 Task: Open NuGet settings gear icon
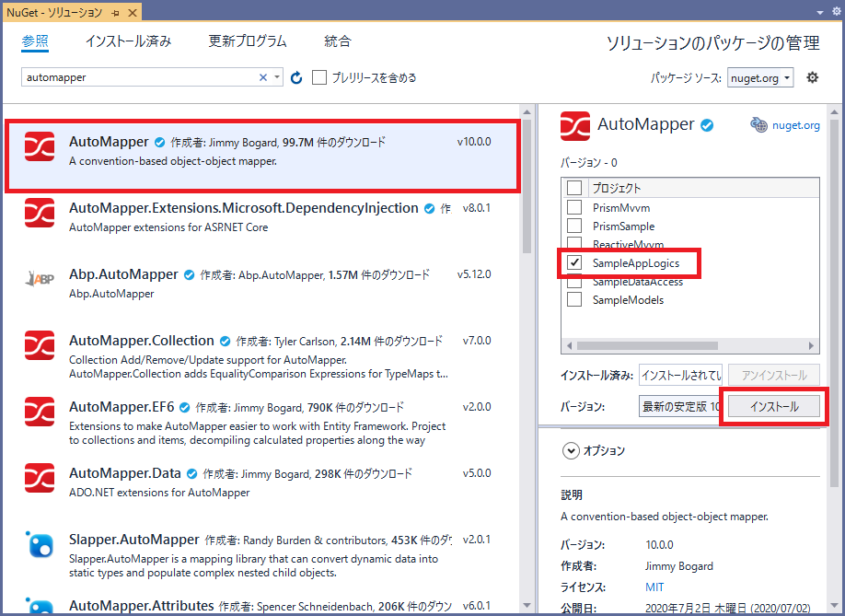(812, 77)
